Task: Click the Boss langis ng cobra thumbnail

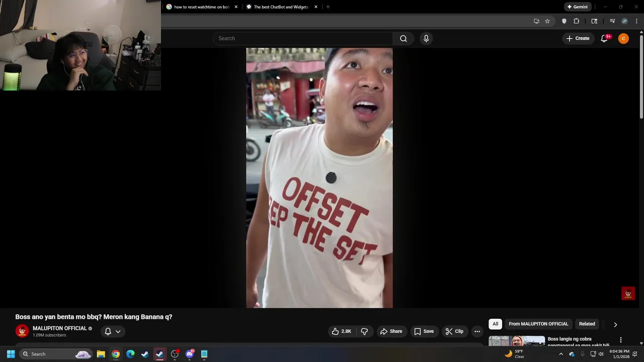Action: coord(517,341)
